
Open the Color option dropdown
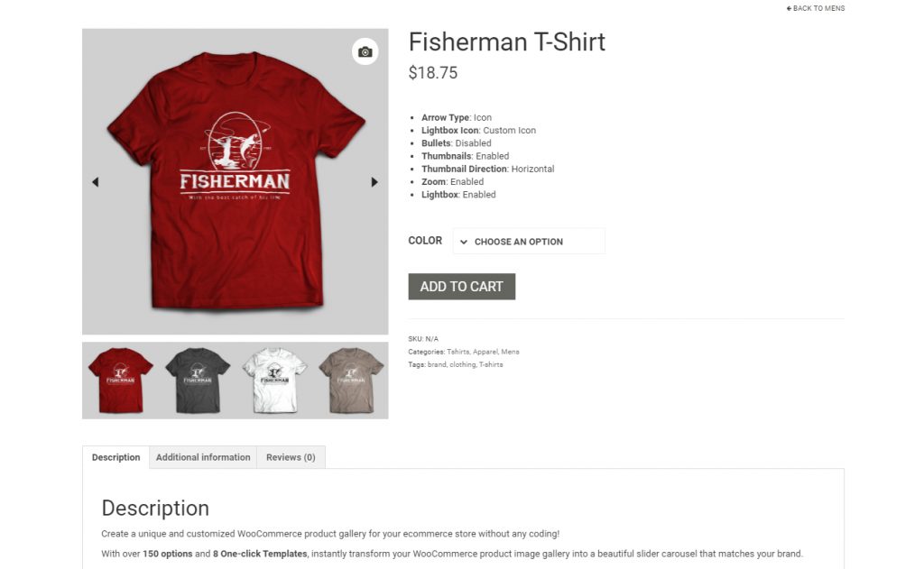(529, 242)
